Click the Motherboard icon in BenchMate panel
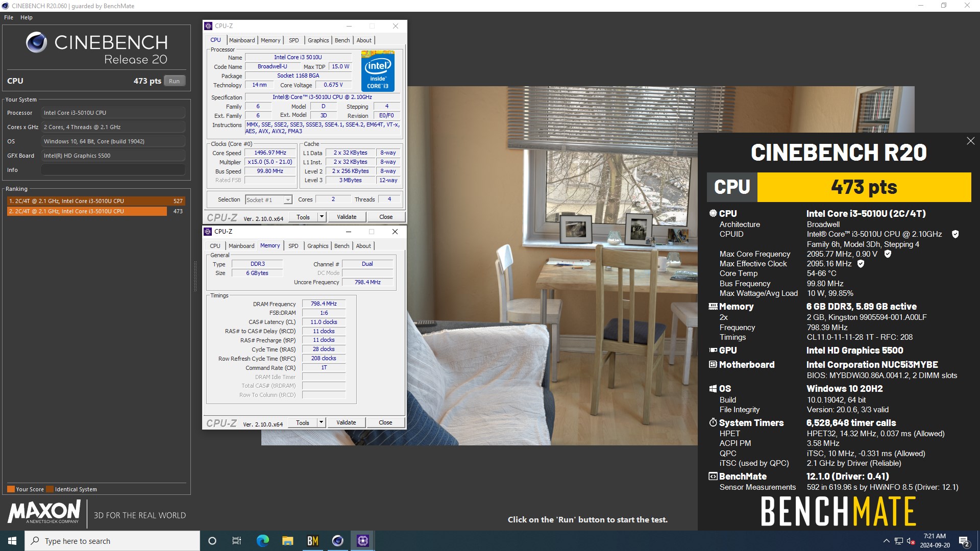Image resolution: width=980 pixels, height=551 pixels. click(713, 365)
